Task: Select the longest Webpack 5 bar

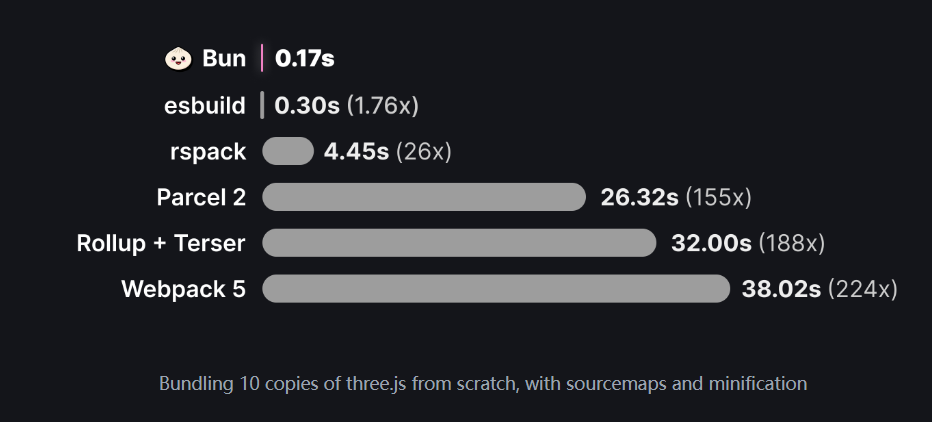Action: click(x=496, y=288)
